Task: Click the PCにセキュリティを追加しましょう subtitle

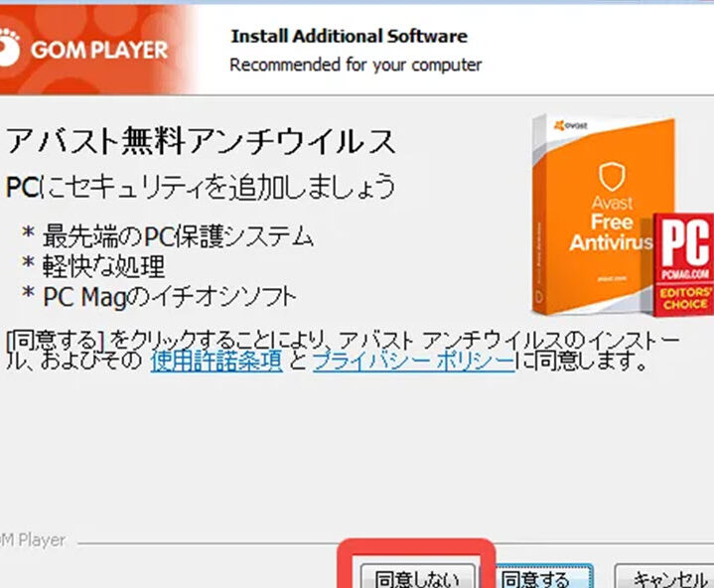Action: 201,187
